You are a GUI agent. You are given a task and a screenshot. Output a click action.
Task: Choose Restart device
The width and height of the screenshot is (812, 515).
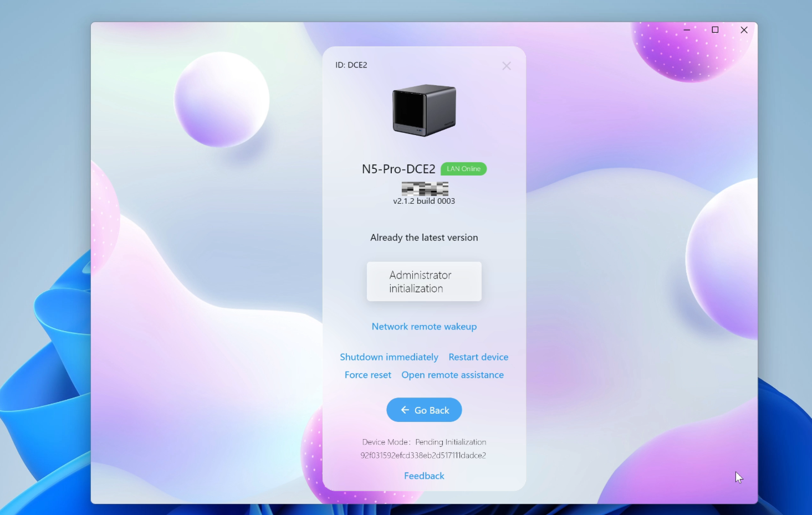(478, 357)
